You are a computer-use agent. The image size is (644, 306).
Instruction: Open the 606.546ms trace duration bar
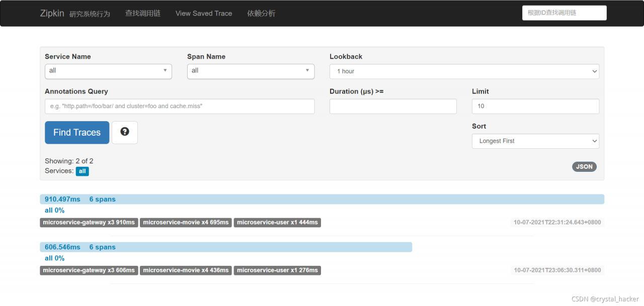click(x=226, y=247)
